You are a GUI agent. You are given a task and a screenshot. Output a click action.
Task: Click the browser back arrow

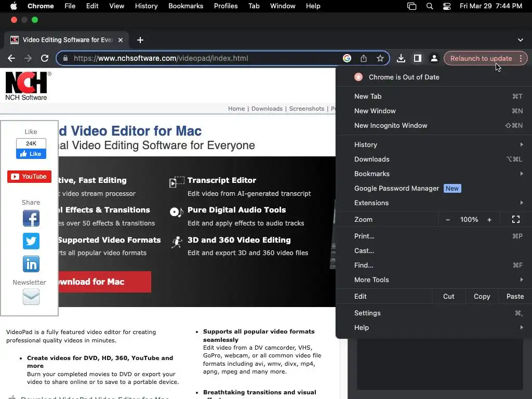pos(11,58)
